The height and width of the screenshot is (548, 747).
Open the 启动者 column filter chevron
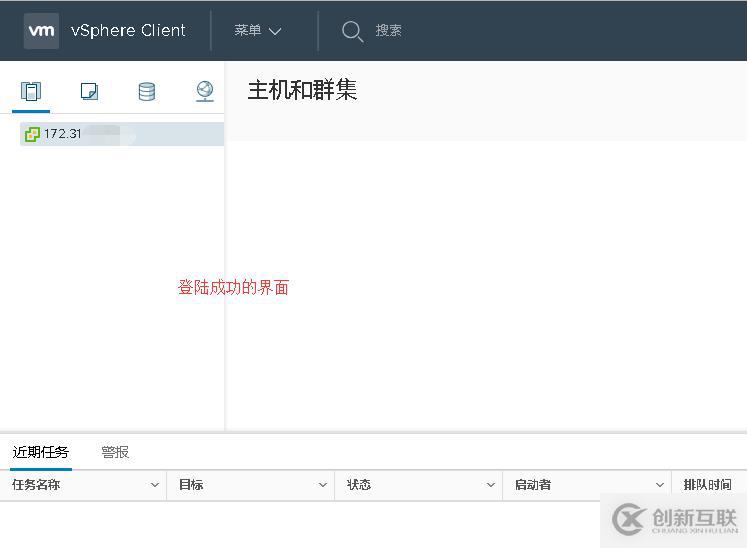[660, 485]
